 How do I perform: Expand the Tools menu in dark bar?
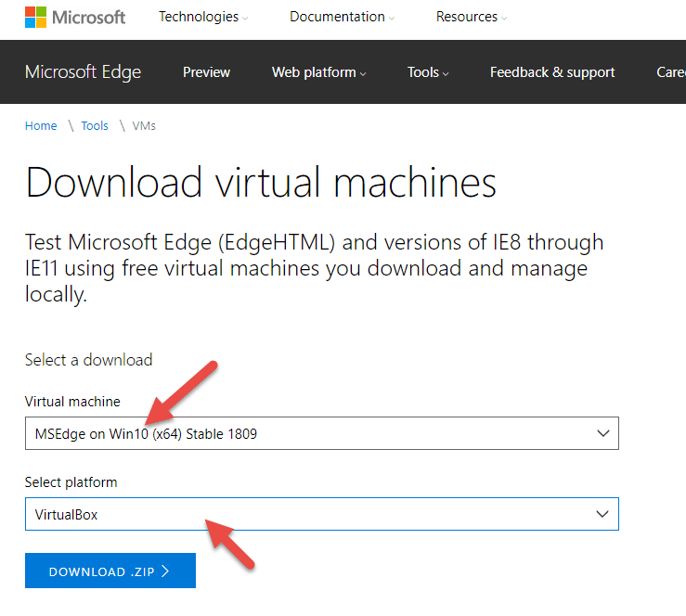click(428, 72)
